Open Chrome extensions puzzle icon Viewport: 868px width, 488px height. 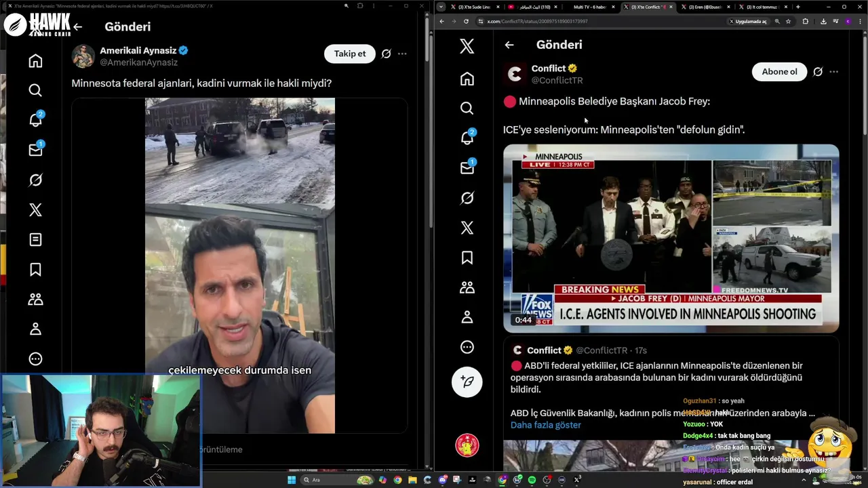[x=805, y=21]
